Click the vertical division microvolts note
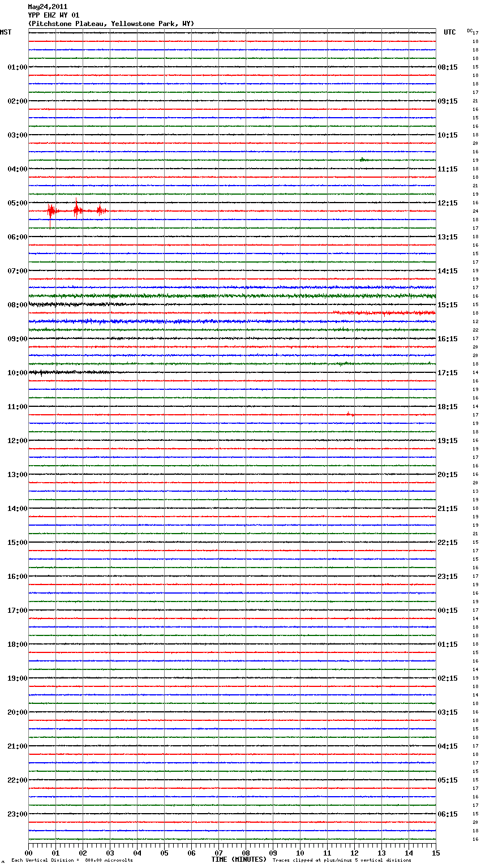 pyautogui.click(x=72, y=861)
